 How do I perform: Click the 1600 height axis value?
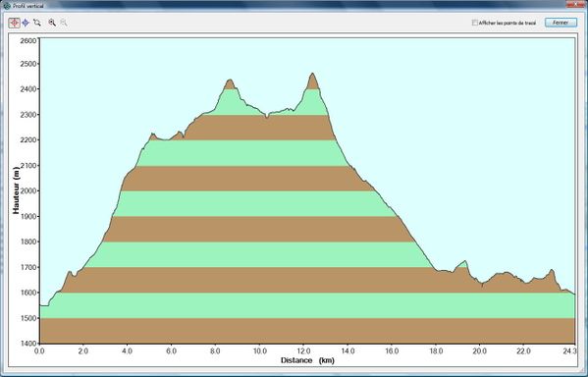coord(29,293)
